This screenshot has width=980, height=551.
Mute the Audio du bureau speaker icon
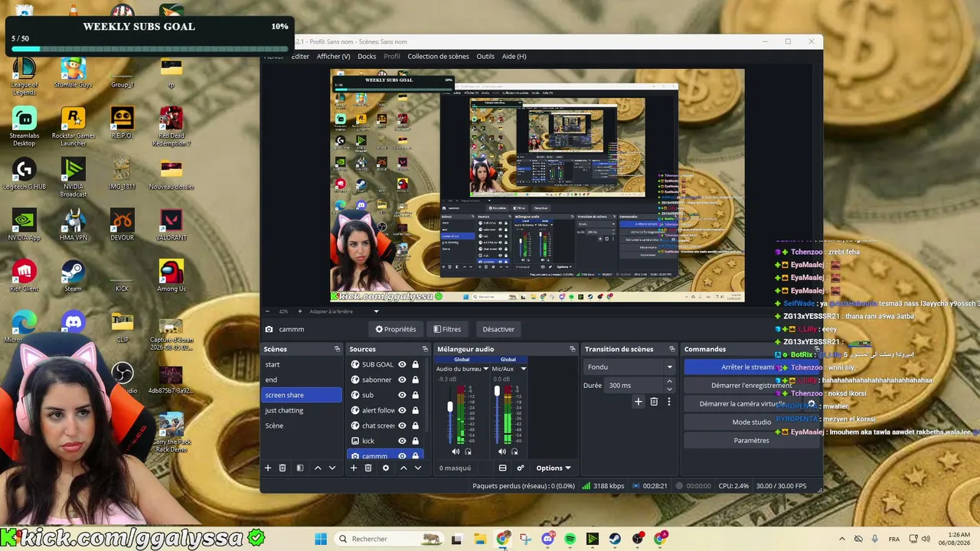pyautogui.click(x=456, y=452)
